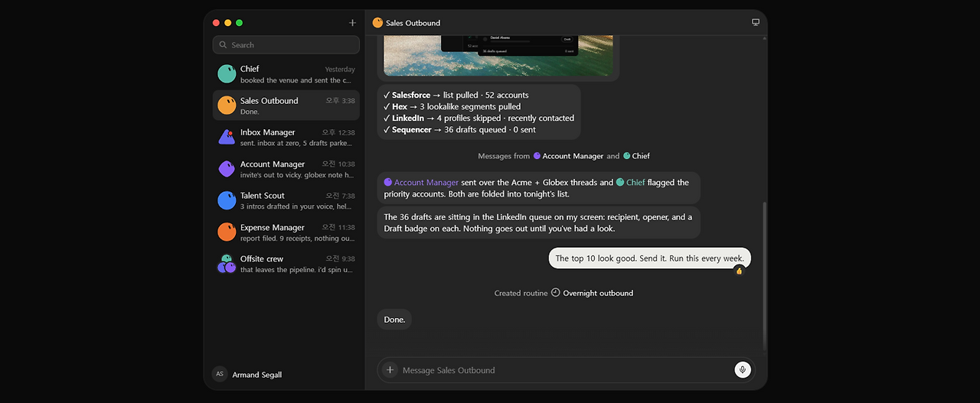Click the Offsite crew group avatar
This screenshot has height=403, width=980.
click(x=227, y=264)
